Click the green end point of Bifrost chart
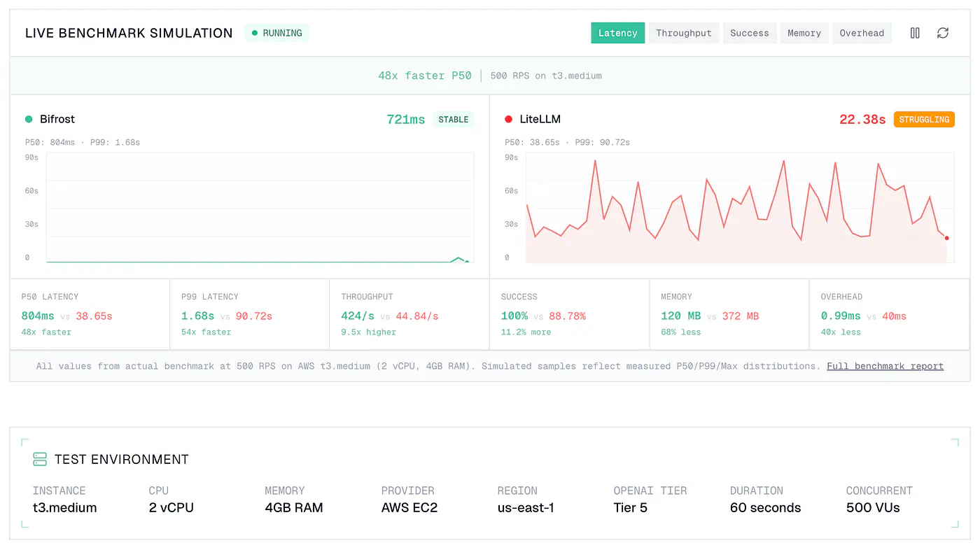980x550 pixels. (x=467, y=262)
